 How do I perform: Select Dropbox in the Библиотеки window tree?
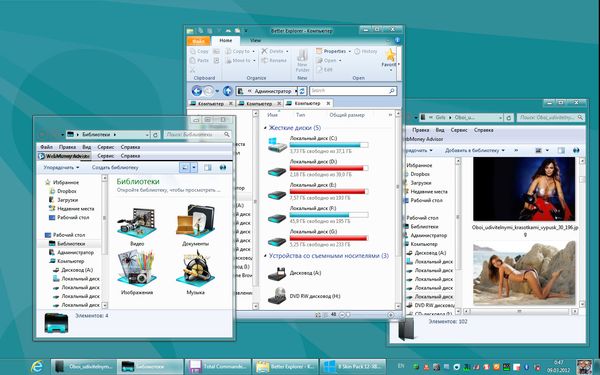click(x=67, y=191)
